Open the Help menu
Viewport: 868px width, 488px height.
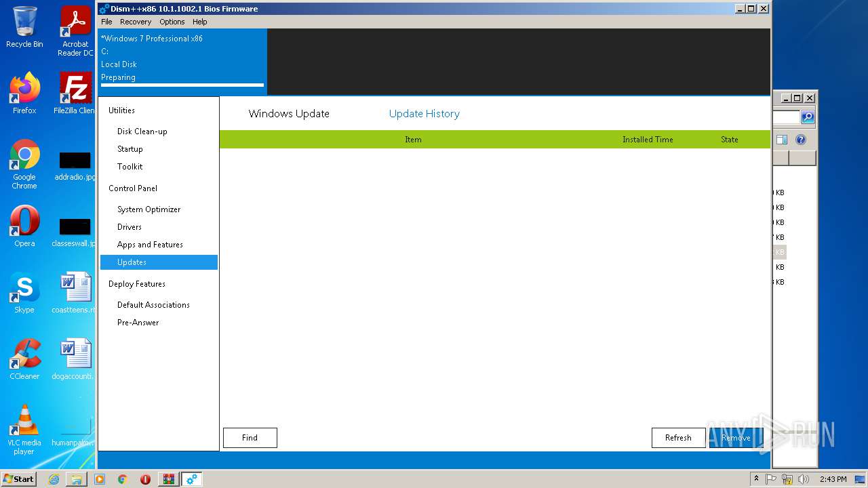(200, 22)
